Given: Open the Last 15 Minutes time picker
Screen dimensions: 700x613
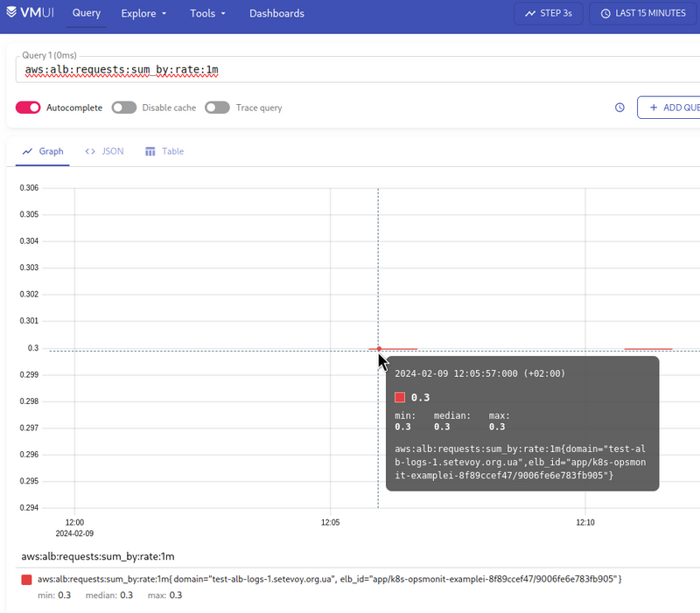Looking at the screenshot, I should pos(644,13).
